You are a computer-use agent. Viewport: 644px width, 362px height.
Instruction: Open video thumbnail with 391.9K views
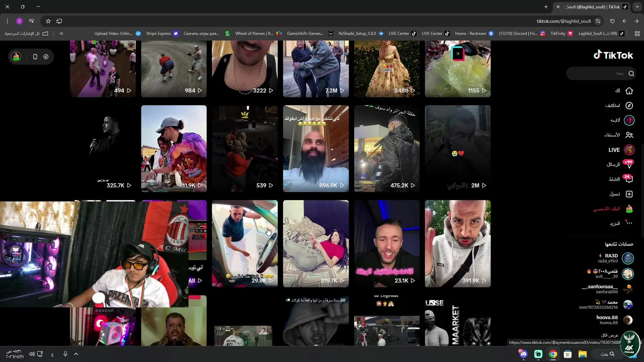[457, 243]
